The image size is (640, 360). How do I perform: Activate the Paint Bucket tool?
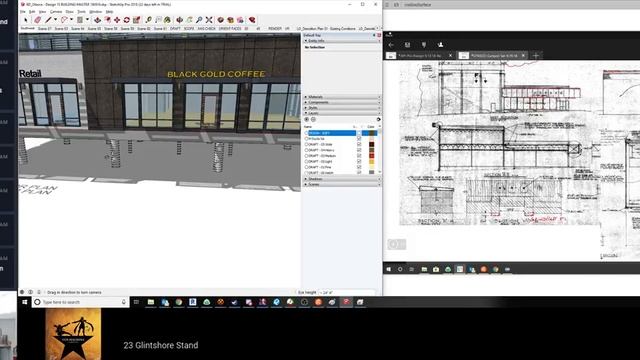pyautogui.click(x=167, y=20)
